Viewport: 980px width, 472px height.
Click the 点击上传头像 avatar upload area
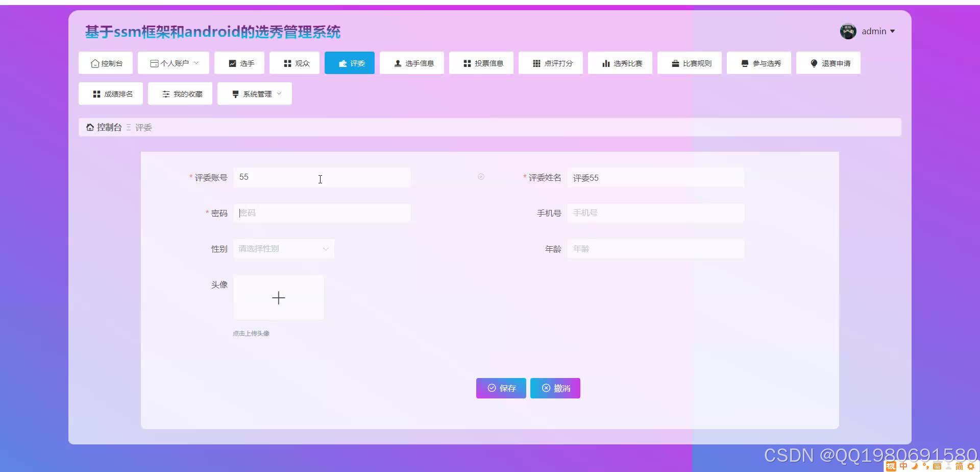(x=278, y=297)
